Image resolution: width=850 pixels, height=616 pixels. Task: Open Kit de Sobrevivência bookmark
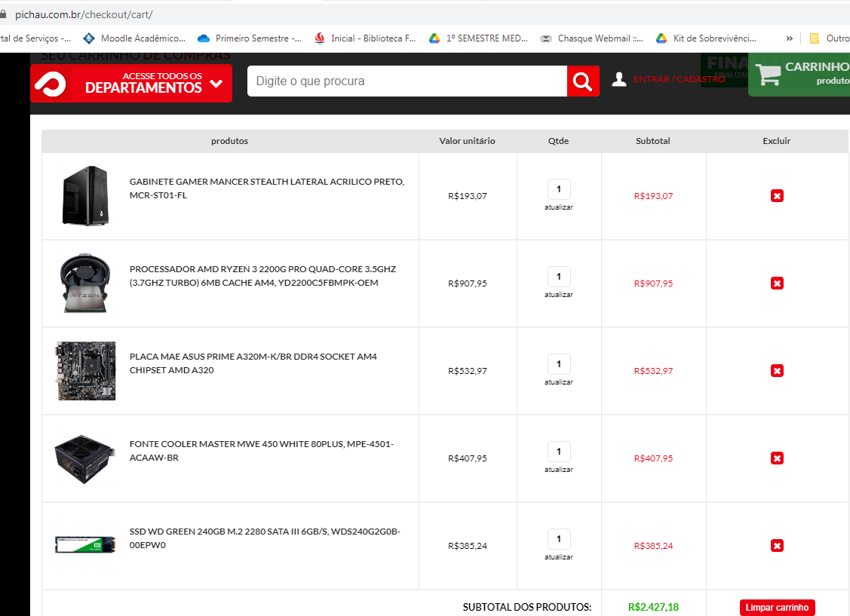tap(707, 38)
